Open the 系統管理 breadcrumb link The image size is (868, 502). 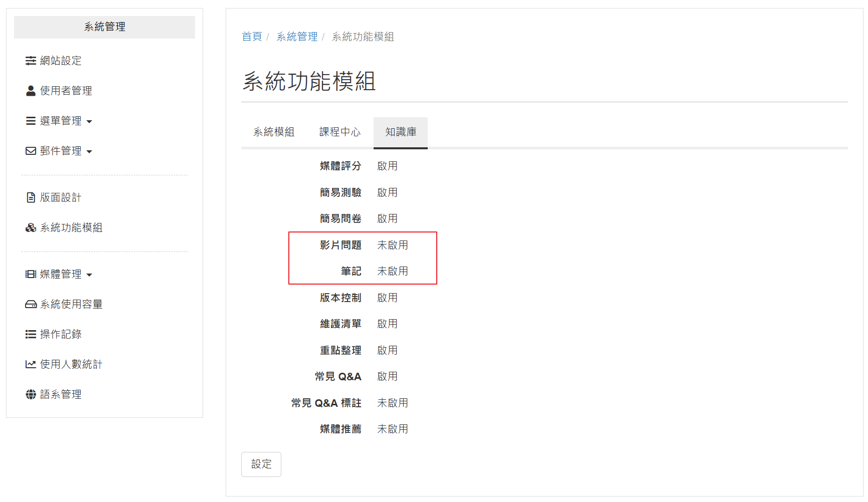pos(297,37)
